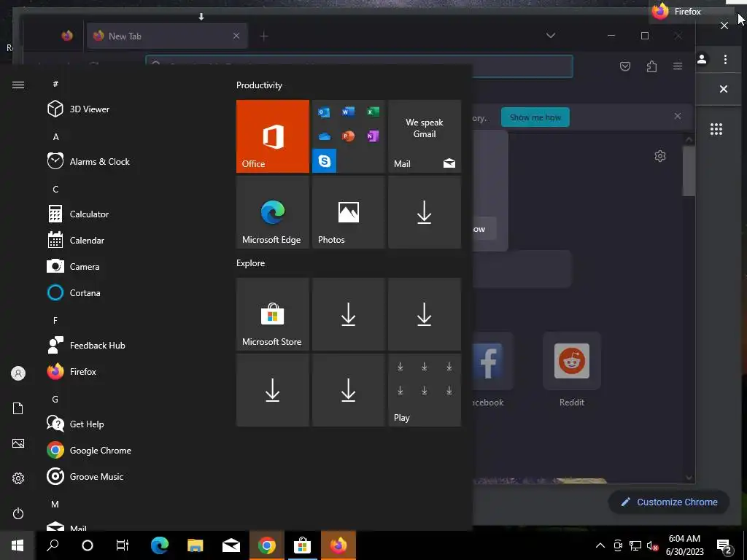The width and height of the screenshot is (747, 560).
Task: Open Chrome three-dot menu
Action: (725, 59)
